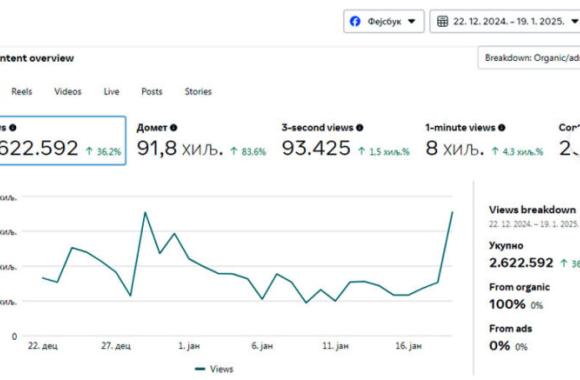Click the From organic 100% value
This screenshot has height=380, width=580.
(x=507, y=305)
